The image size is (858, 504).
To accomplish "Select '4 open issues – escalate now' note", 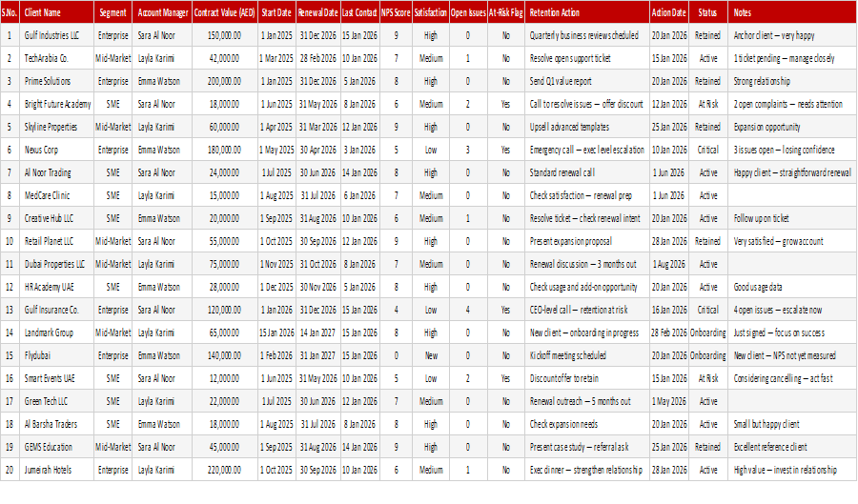I will pyautogui.click(x=792, y=310).
